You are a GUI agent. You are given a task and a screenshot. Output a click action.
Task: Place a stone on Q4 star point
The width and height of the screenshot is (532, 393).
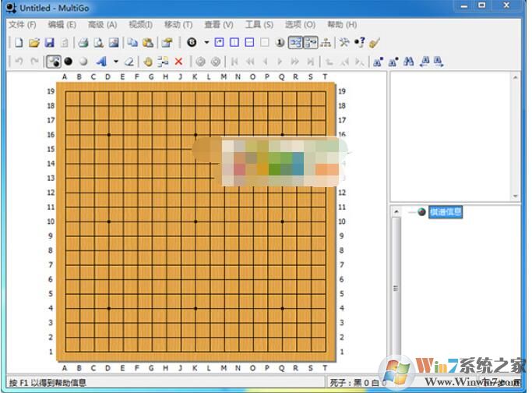pyautogui.click(x=282, y=309)
